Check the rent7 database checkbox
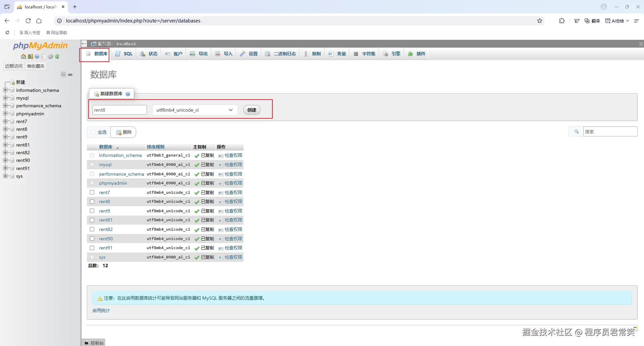 coord(92,192)
